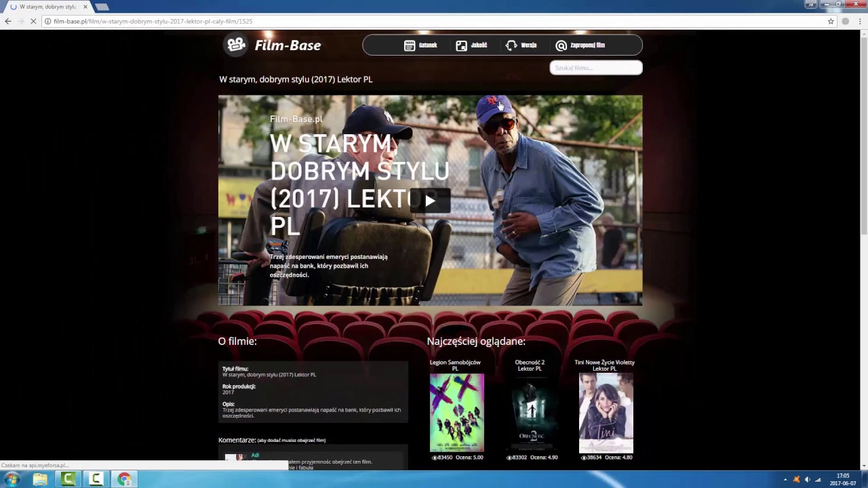
Task: Click commenter name 'Adi'
Action: click(255, 455)
